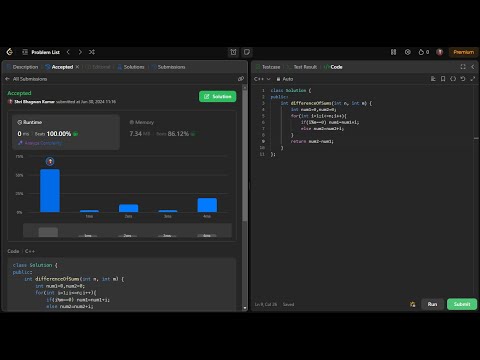
Task: Click the left panel vertical scrollbar
Action: coord(245,156)
